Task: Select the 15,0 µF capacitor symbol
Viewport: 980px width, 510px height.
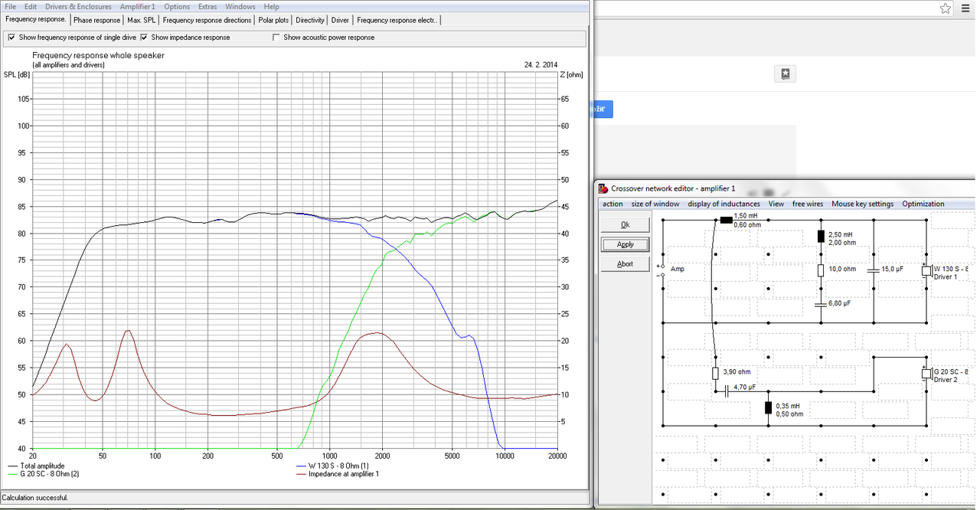Action: (x=874, y=270)
